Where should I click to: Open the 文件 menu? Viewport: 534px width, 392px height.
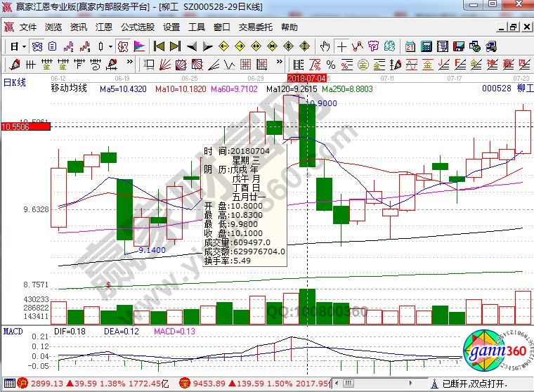pyautogui.click(x=28, y=27)
